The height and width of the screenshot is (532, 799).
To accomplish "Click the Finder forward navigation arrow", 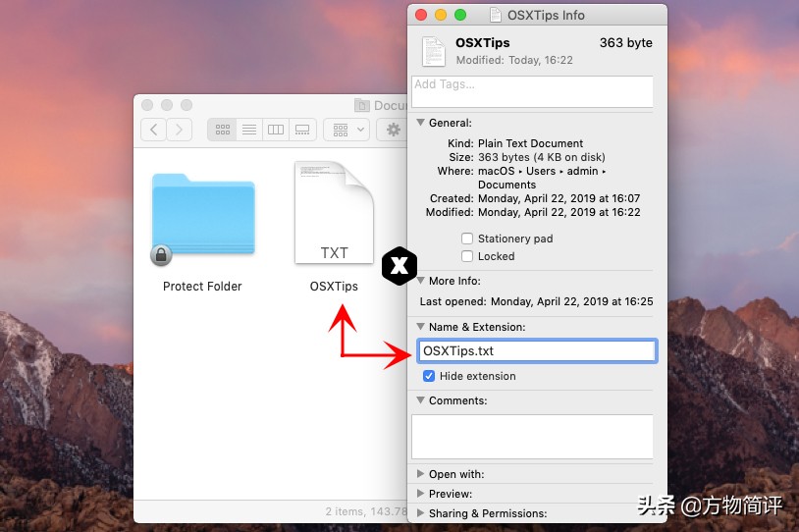I will (x=179, y=130).
